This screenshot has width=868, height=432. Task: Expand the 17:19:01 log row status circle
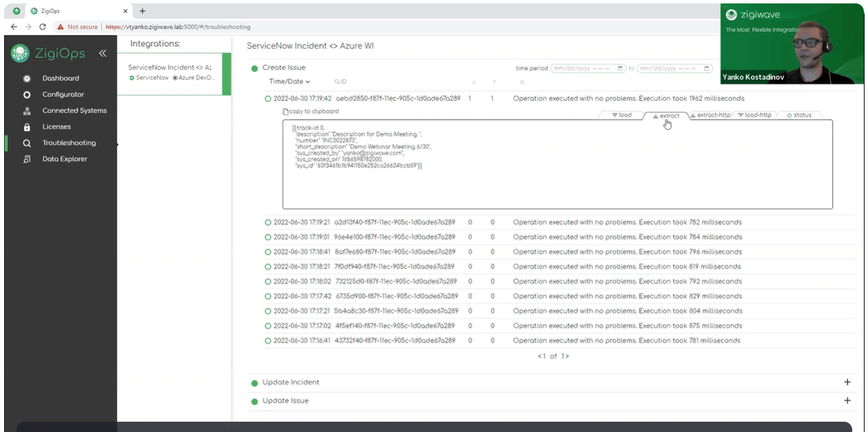pos(268,237)
